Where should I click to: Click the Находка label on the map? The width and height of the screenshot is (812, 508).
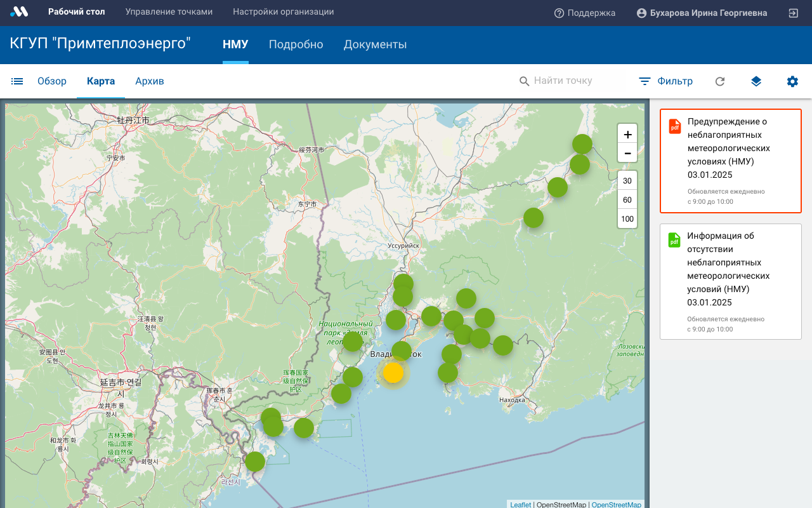[x=512, y=400]
